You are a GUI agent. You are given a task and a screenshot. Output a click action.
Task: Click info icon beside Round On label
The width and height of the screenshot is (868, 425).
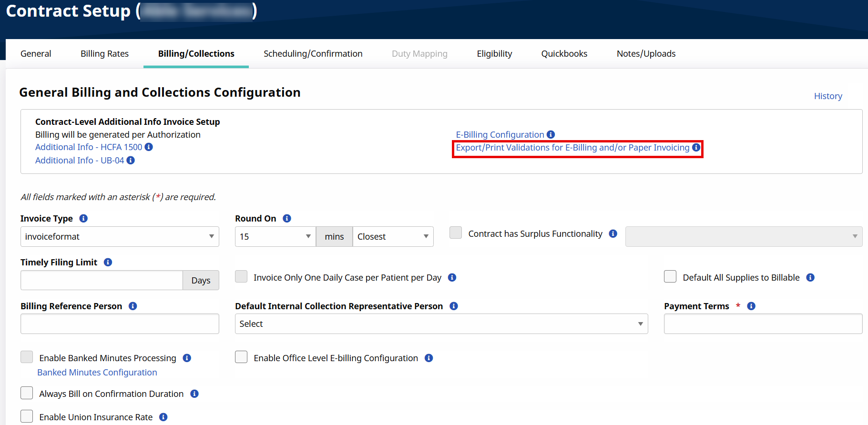tap(287, 219)
